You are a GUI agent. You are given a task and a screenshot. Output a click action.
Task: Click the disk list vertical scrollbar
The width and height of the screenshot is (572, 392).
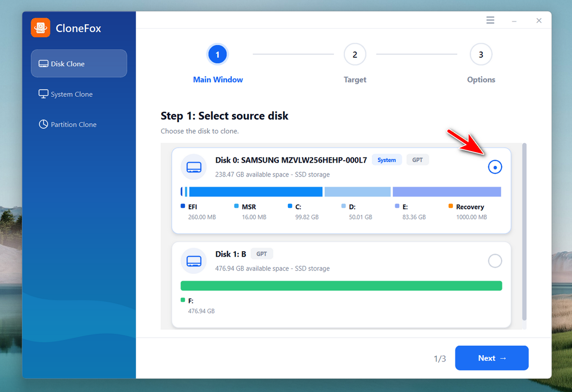(x=524, y=231)
